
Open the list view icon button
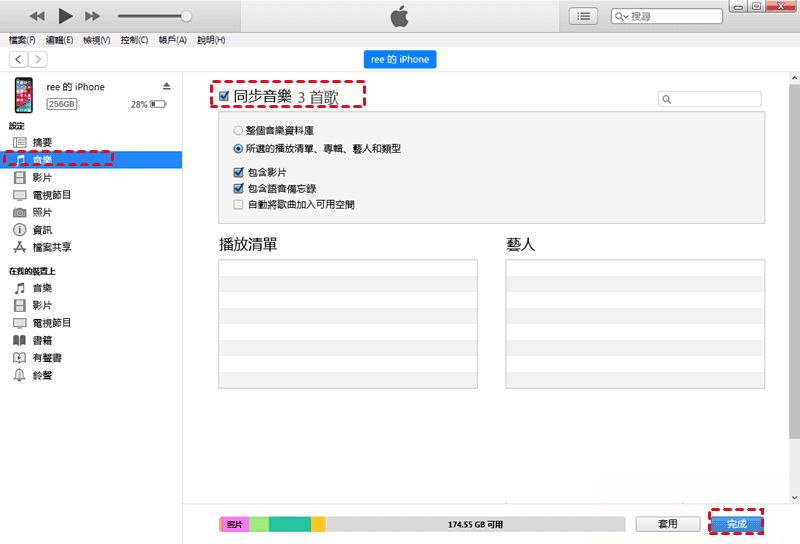tap(583, 16)
